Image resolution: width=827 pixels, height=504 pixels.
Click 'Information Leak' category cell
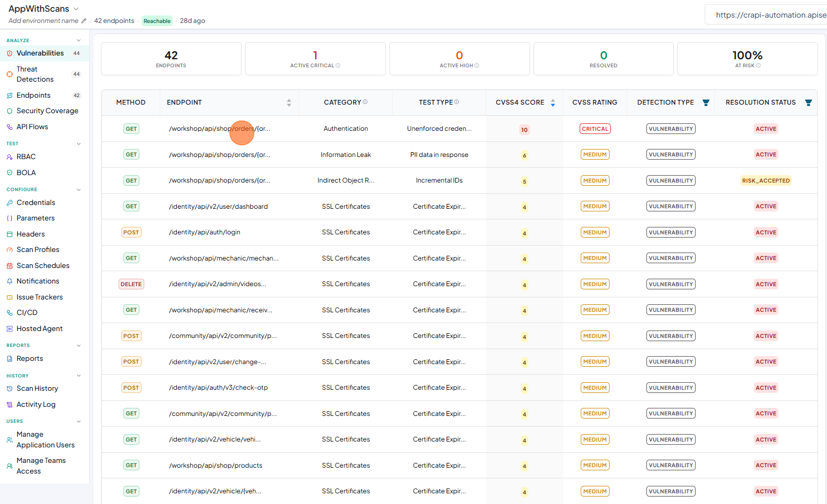[x=346, y=155]
